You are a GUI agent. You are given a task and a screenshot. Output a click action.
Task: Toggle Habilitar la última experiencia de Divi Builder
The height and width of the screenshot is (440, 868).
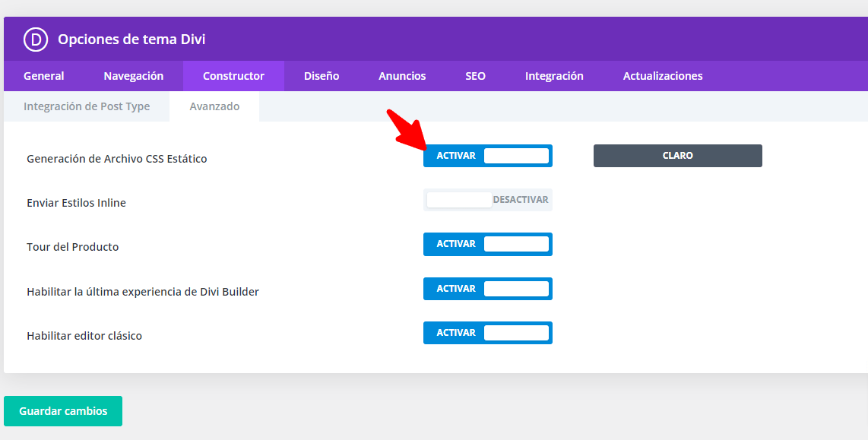point(488,288)
